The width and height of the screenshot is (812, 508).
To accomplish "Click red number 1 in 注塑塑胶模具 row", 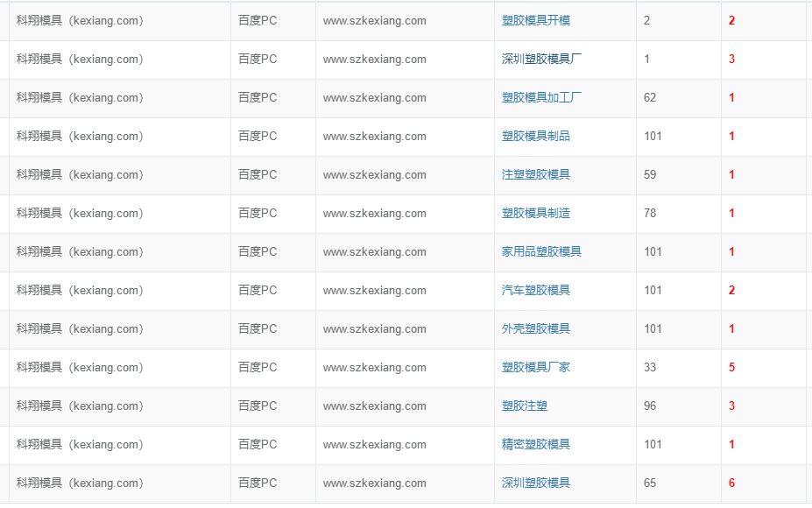I will pyautogui.click(x=731, y=174).
